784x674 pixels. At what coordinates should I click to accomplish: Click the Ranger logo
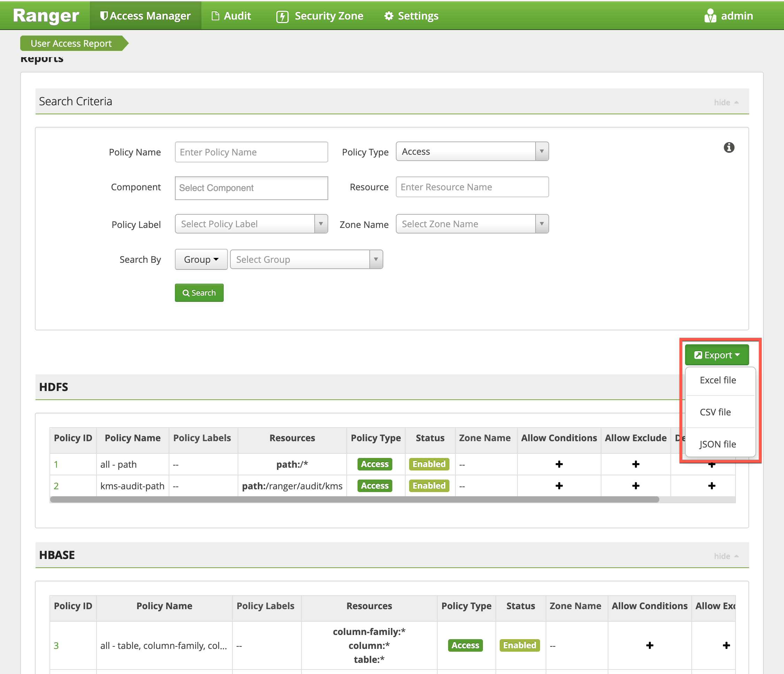click(46, 16)
